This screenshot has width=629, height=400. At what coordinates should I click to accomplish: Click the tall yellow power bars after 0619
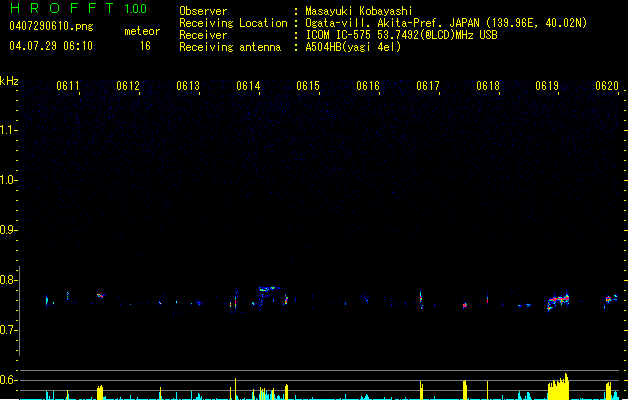[558, 387]
